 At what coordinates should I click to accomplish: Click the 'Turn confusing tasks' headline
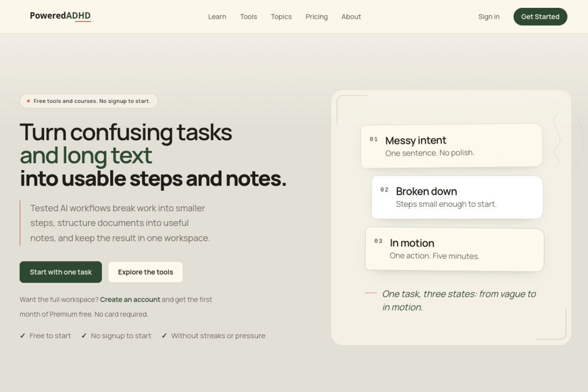point(126,132)
